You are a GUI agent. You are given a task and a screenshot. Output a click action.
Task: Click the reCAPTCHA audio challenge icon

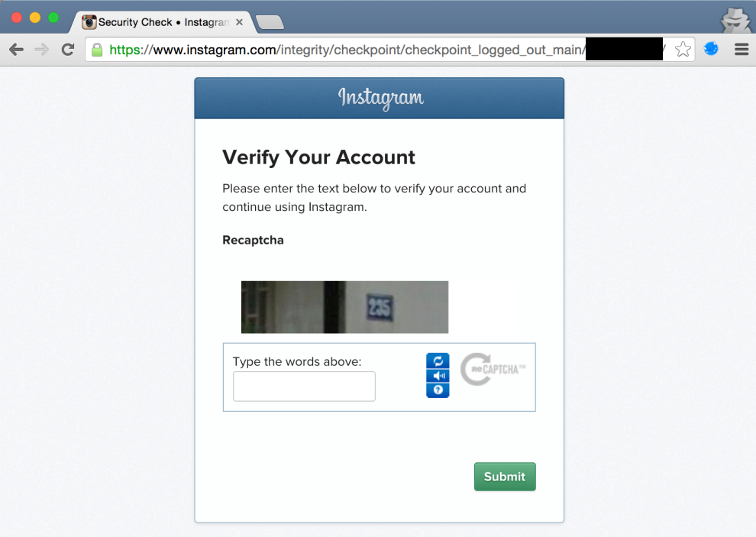(x=438, y=375)
